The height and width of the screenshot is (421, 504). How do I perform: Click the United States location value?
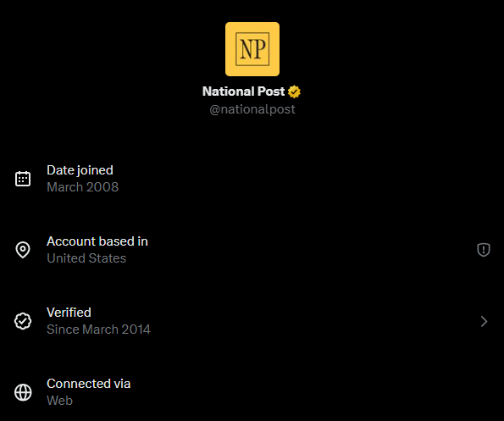(86, 258)
